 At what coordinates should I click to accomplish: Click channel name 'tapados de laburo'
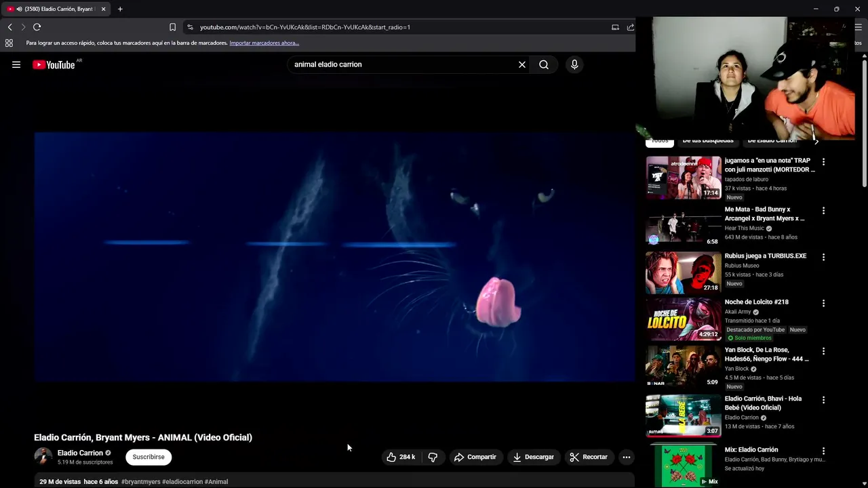click(x=747, y=180)
